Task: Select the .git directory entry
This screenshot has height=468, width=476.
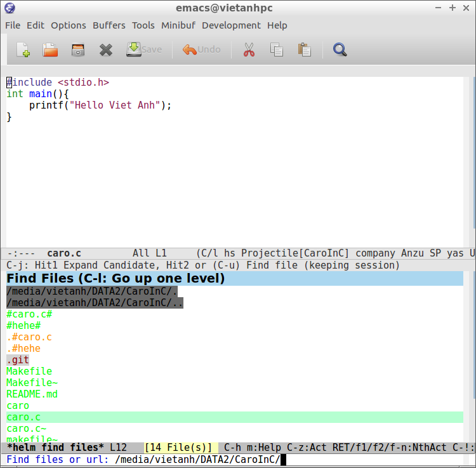Action: (x=18, y=360)
